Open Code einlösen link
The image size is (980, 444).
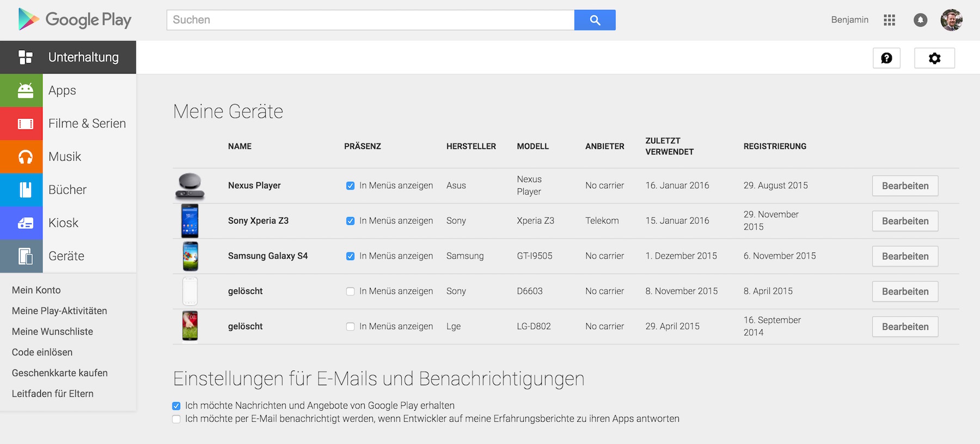click(42, 352)
